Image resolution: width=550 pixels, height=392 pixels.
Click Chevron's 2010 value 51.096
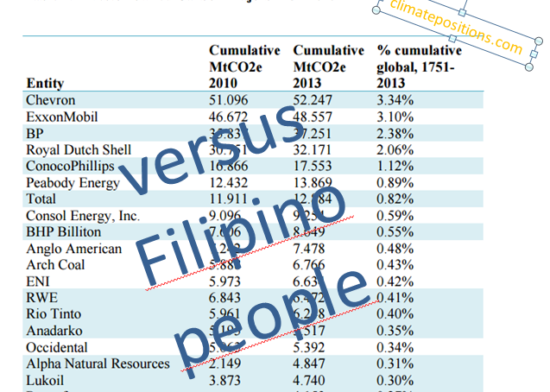228,100
